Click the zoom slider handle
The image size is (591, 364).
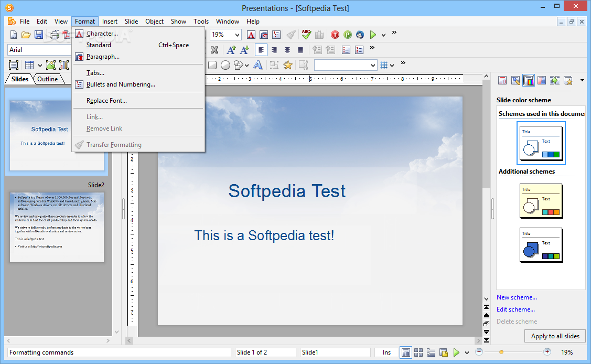pos(501,352)
